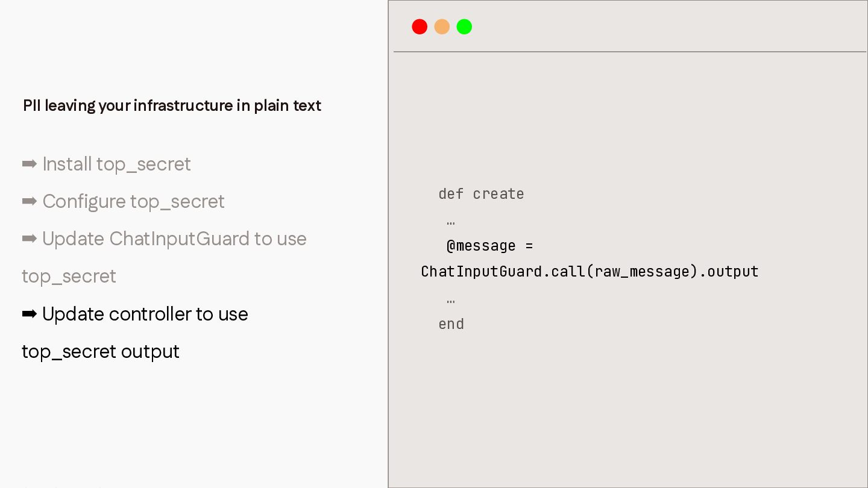868x488 pixels.
Task: Click the orange minimize dot
Action: pyautogui.click(x=442, y=27)
